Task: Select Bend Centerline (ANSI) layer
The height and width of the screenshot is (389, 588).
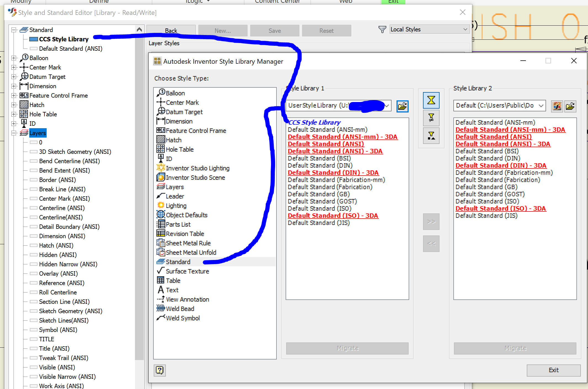Action: [x=69, y=161]
